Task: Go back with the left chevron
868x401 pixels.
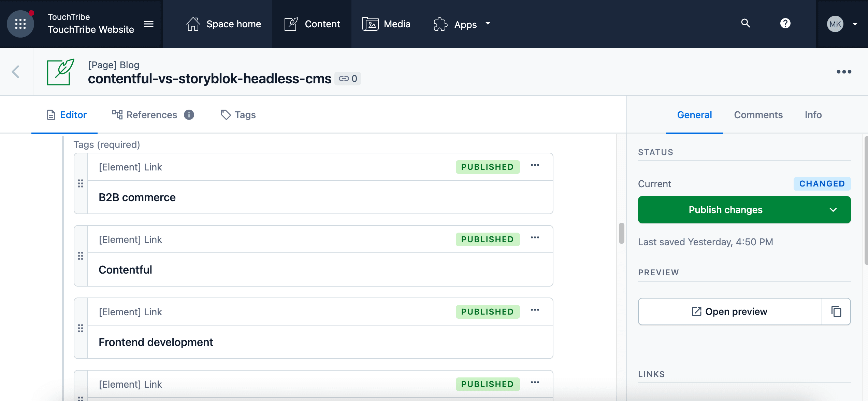Action: pyautogui.click(x=16, y=72)
